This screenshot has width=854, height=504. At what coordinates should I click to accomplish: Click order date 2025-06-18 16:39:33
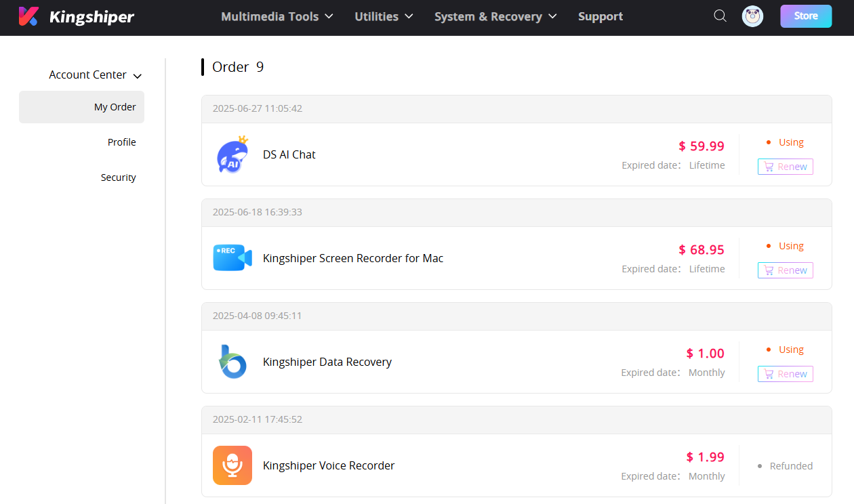tap(258, 212)
